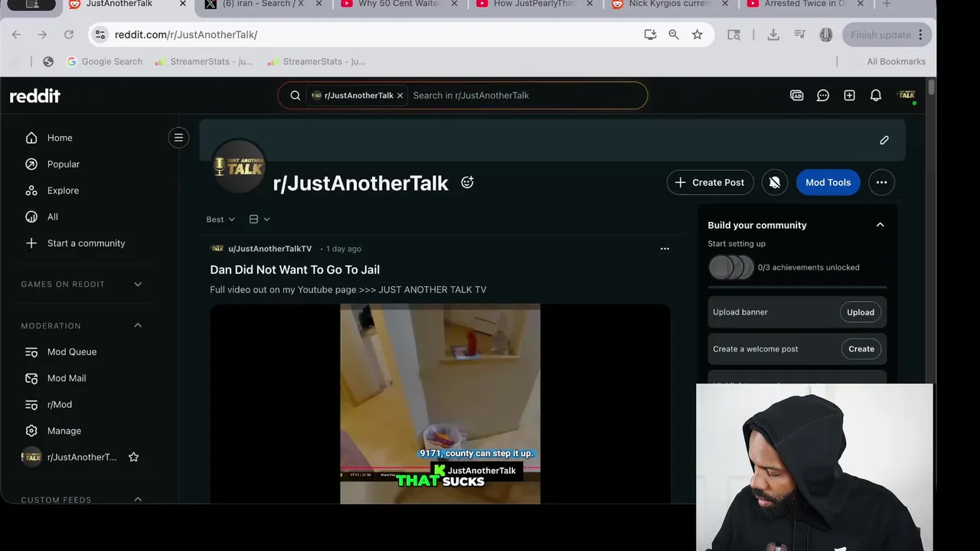Switch to the Why 50 Cent Waite tab
Viewport: 980px width, 551px height.
[398, 5]
